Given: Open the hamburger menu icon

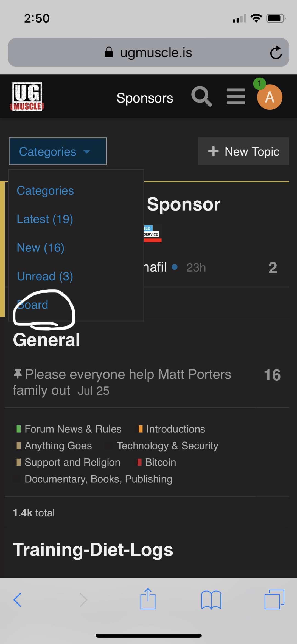Looking at the screenshot, I should 236,96.
